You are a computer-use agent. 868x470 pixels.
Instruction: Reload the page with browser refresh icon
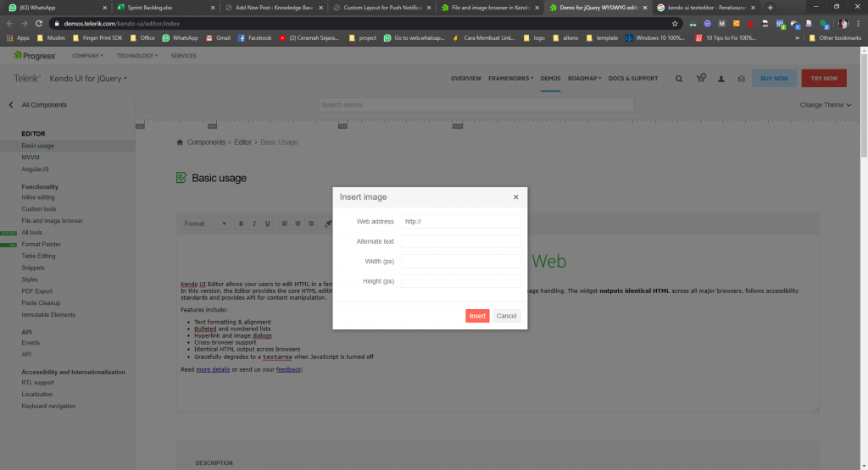[x=37, y=24]
